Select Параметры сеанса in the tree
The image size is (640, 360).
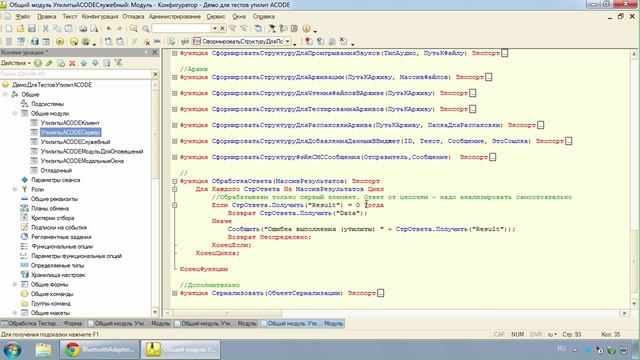56,180
